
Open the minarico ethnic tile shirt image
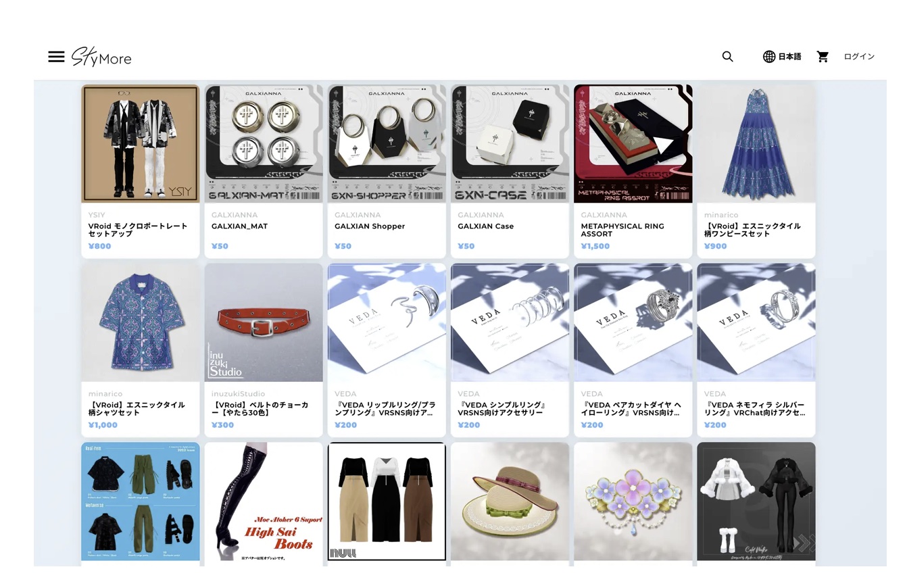(141, 322)
